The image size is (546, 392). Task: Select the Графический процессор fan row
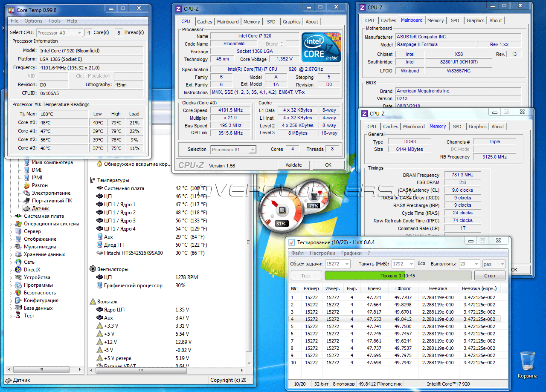click(142, 285)
